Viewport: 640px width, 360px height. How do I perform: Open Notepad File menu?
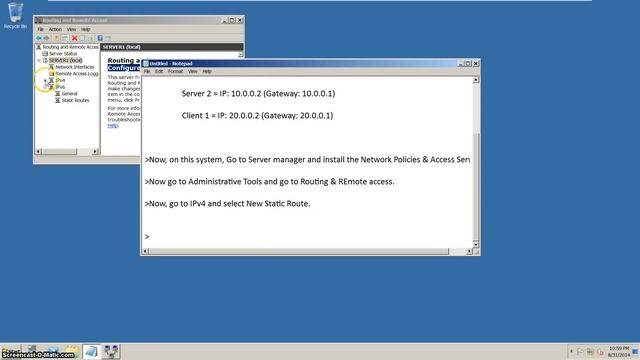pyautogui.click(x=147, y=71)
